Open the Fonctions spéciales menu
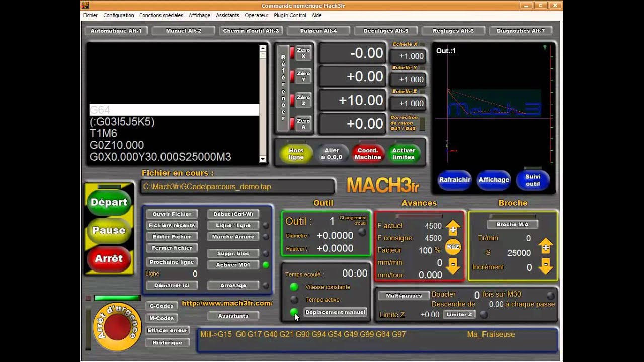 [161, 15]
